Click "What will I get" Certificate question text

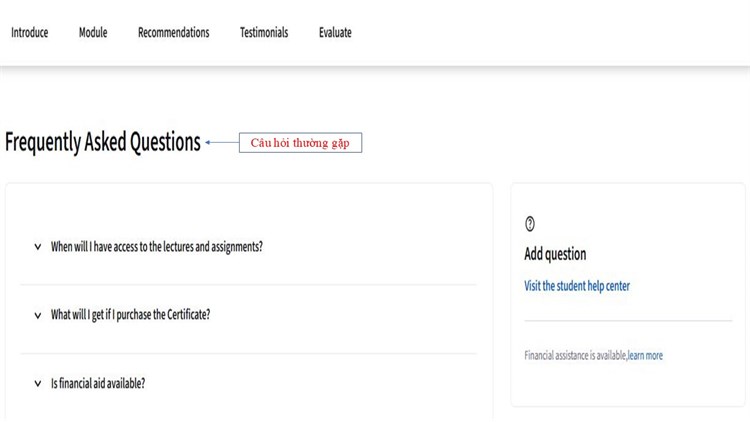pos(130,315)
